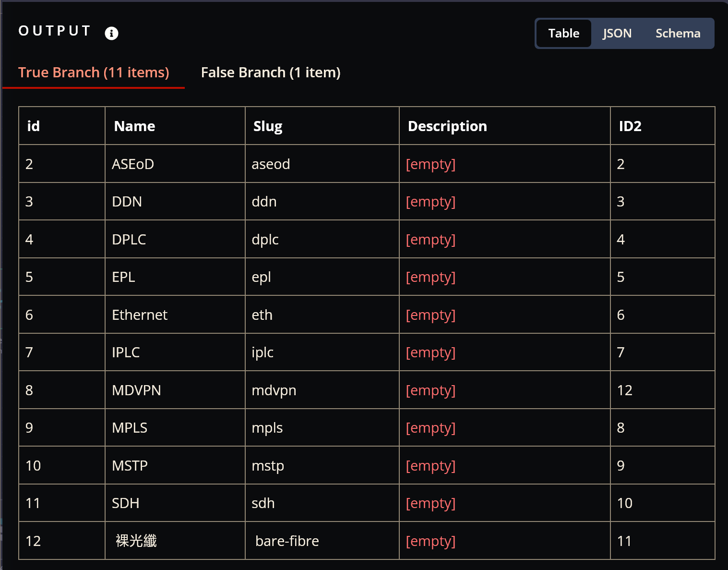Click the mpls slug cell
This screenshot has height=570, width=728.
click(322, 427)
